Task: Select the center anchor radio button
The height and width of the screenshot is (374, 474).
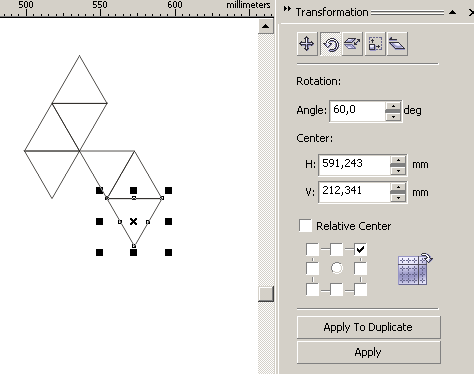Action: [337, 268]
